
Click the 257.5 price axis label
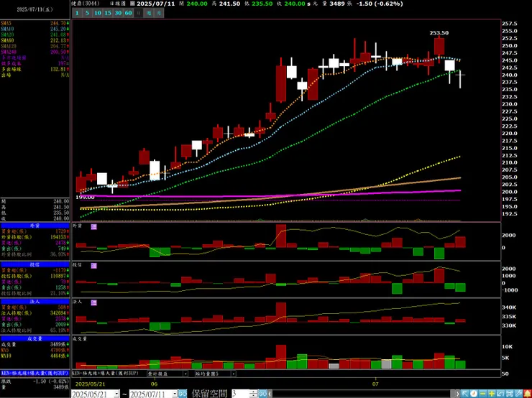pyautogui.click(x=510, y=24)
